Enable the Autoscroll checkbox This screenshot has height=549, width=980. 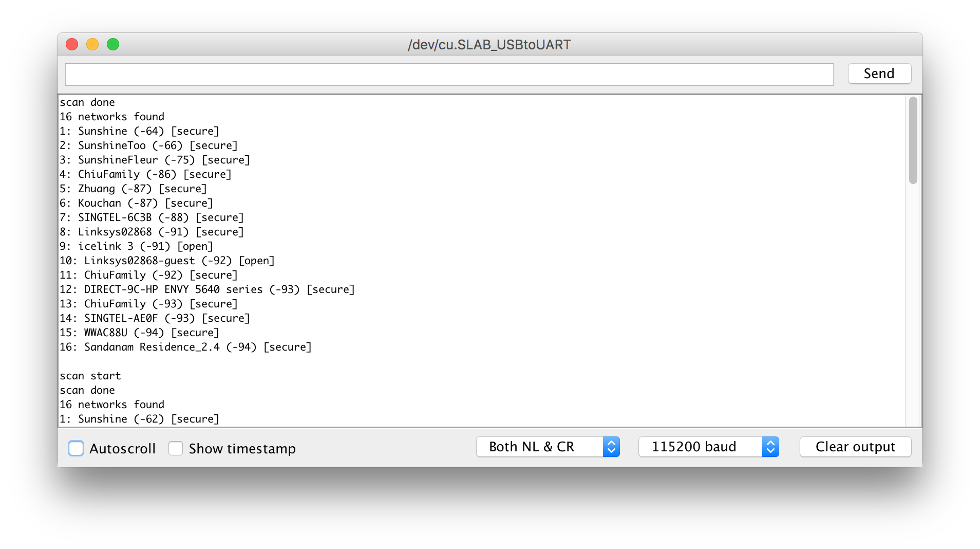point(76,448)
